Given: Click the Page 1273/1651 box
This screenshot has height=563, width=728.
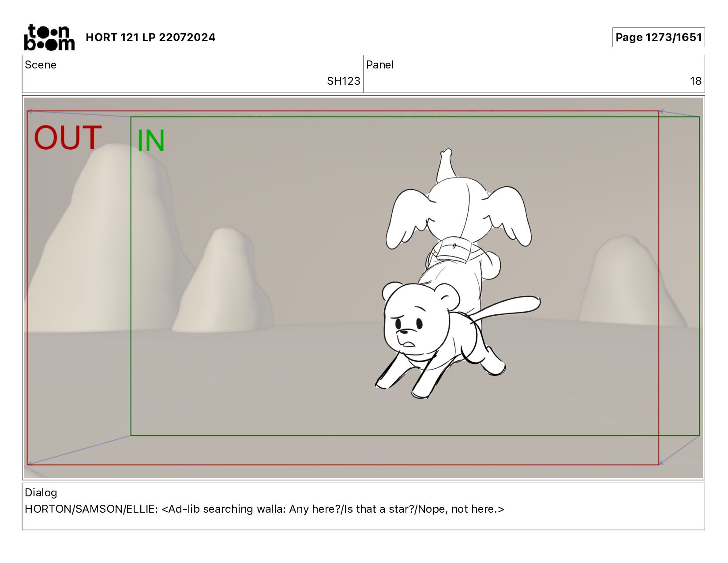Looking at the screenshot, I should click(x=658, y=37).
